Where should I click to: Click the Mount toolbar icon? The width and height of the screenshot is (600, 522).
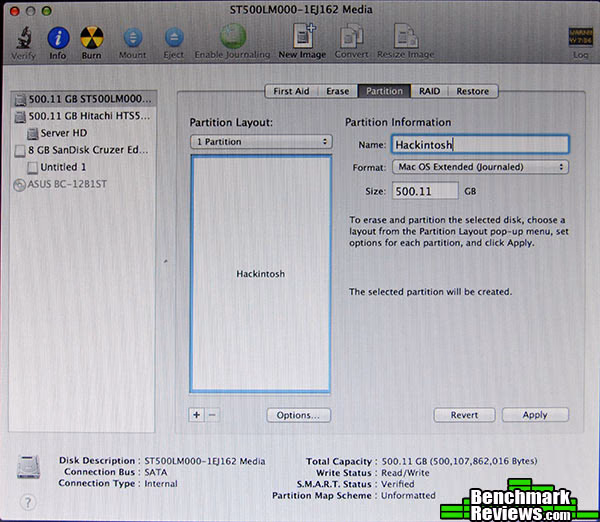click(133, 38)
